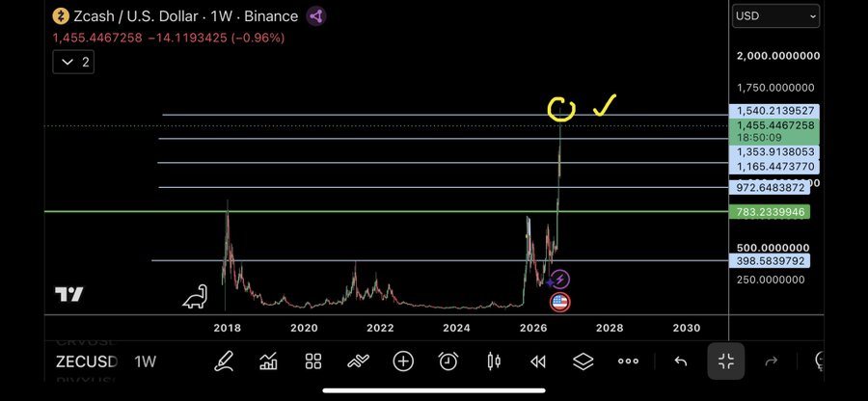This screenshot has width=868, height=401.
Task: Tap the purple share-nodes icon beside Binance
Action: pos(316,16)
